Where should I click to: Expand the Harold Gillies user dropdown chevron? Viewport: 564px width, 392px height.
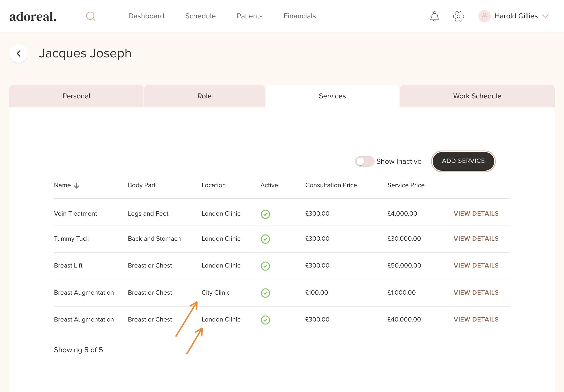pos(545,16)
